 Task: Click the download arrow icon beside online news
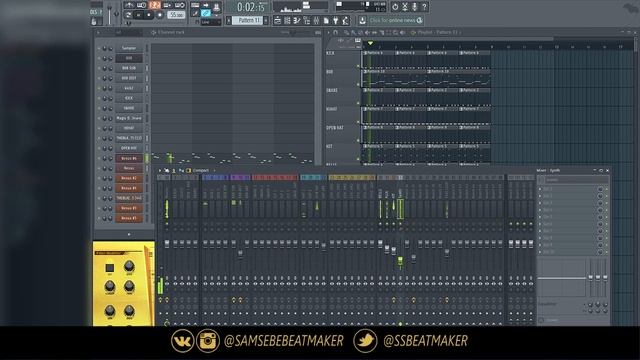click(x=362, y=20)
